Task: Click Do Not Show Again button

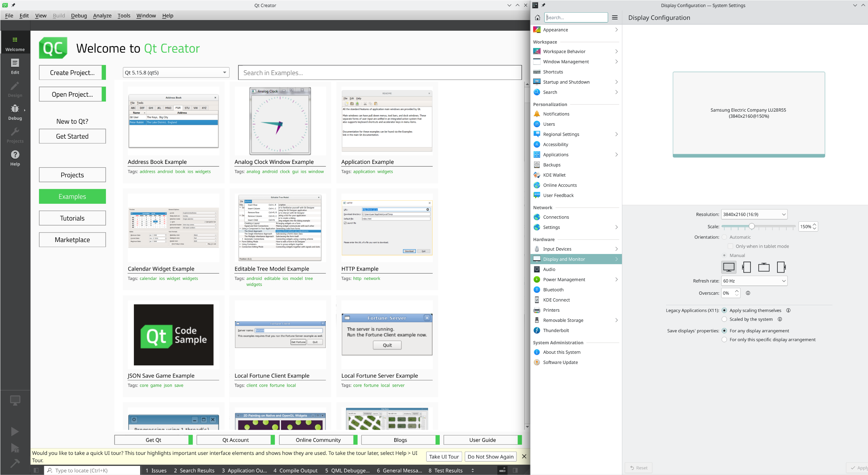Action: point(490,457)
